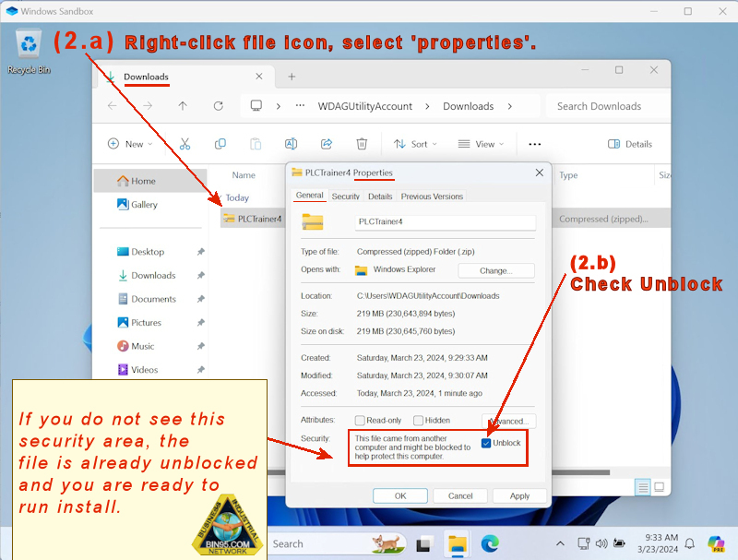Click the Cut scissors icon

click(x=185, y=144)
